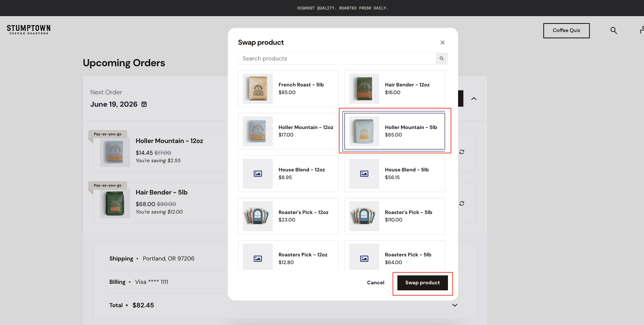Click Roasters Pick – 5lb placeholder image
644x325 pixels.
point(364,257)
